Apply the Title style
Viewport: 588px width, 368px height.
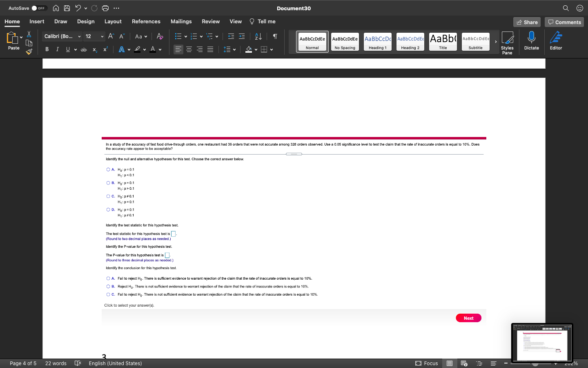click(443, 42)
